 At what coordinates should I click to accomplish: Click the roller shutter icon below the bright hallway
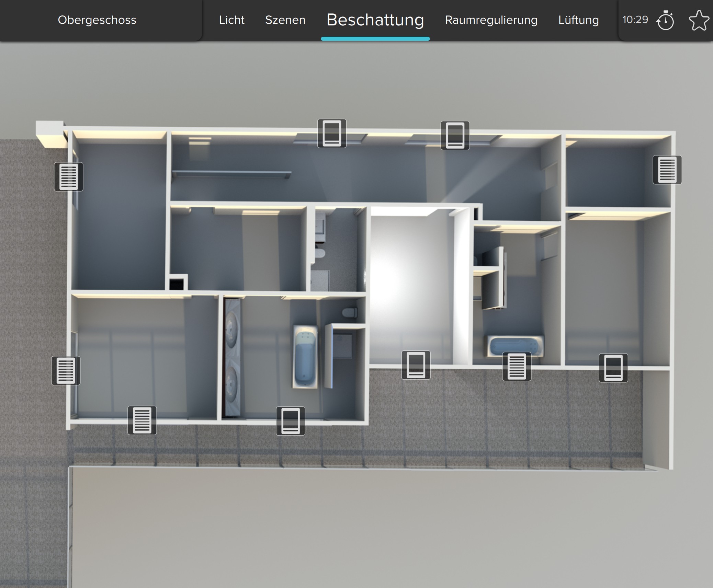416,365
